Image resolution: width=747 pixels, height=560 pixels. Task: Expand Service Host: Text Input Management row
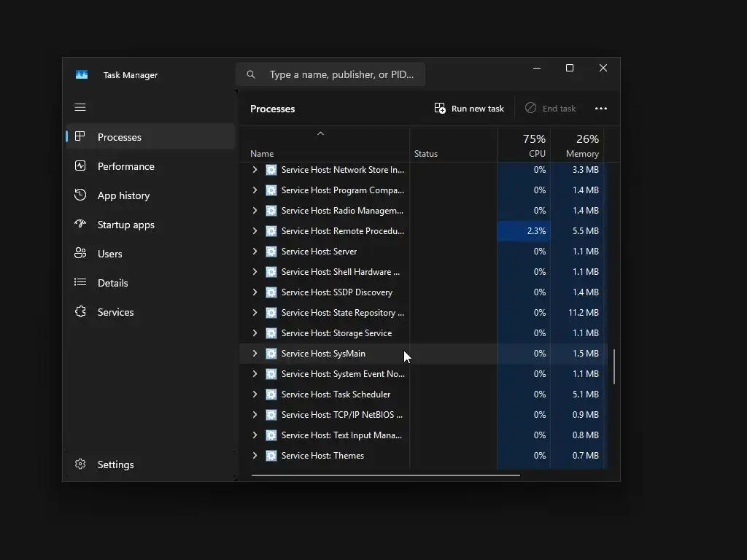pos(255,435)
